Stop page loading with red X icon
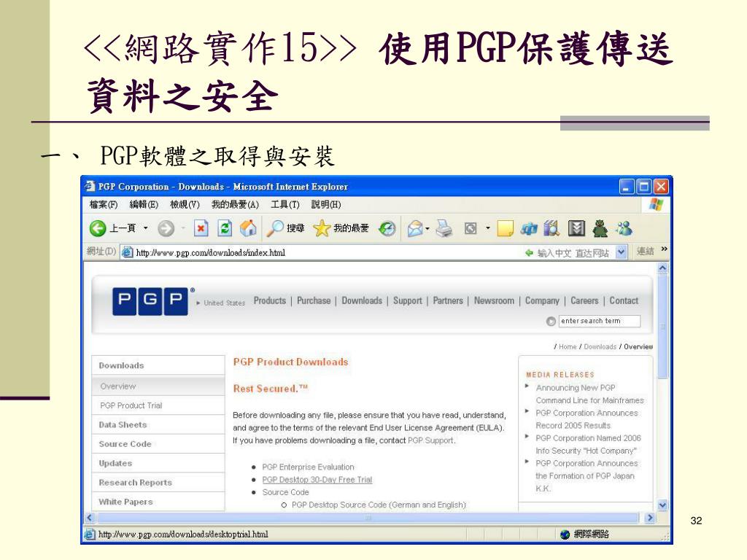747x560 pixels. tap(201, 228)
